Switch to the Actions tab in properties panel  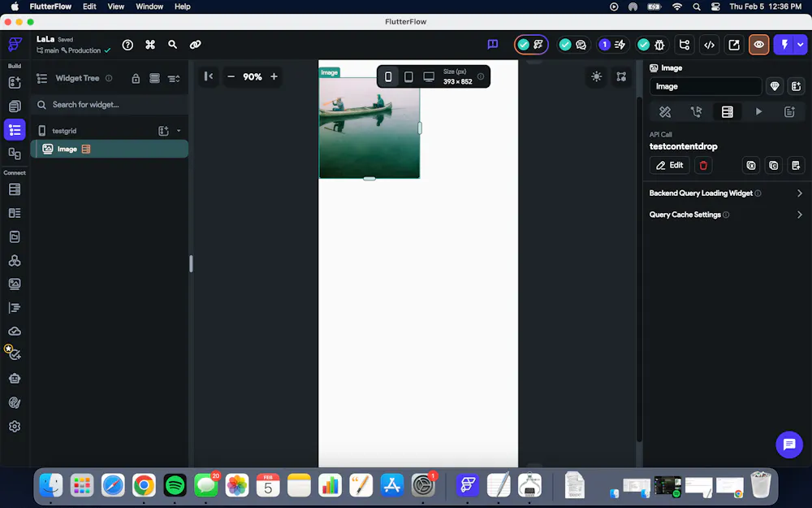[x=696, y=112]
